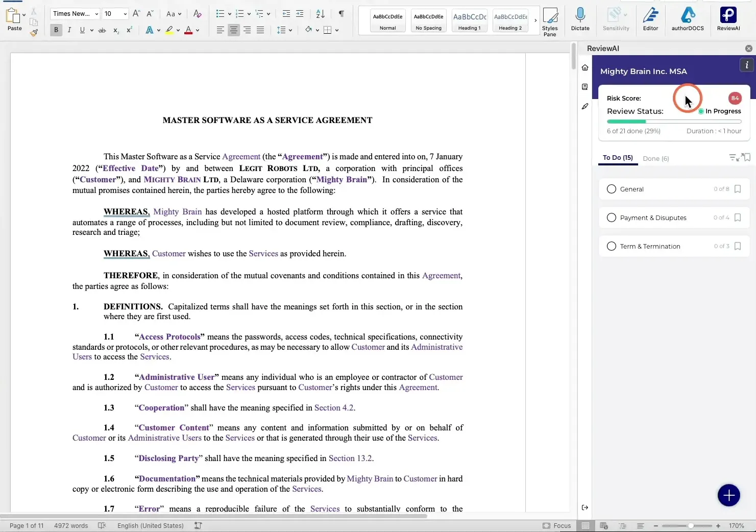Open the font color red swatch
Viewport: 756px width, 532px height.
pos(188,30)
